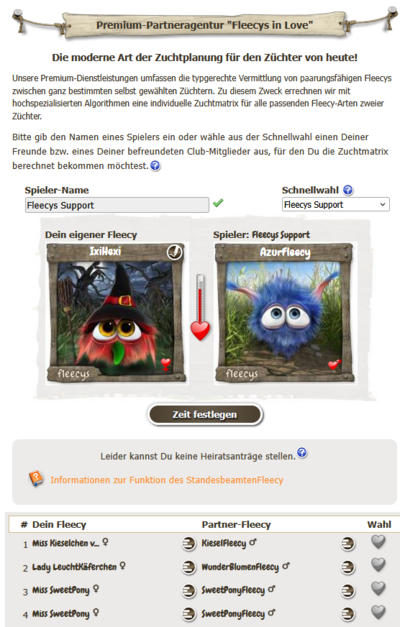Click the Spieler-Name input field

117,205
